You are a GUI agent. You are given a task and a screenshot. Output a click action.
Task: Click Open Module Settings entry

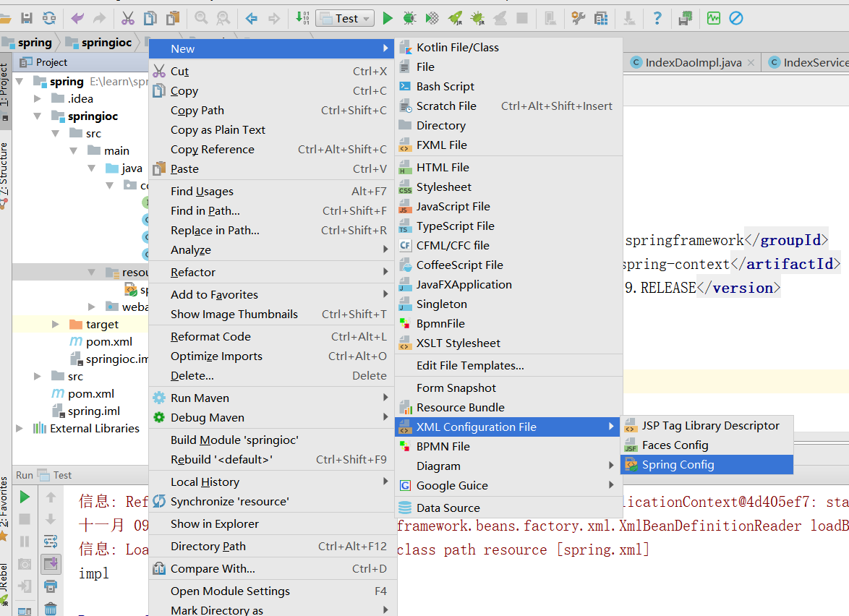click(272, 591)
